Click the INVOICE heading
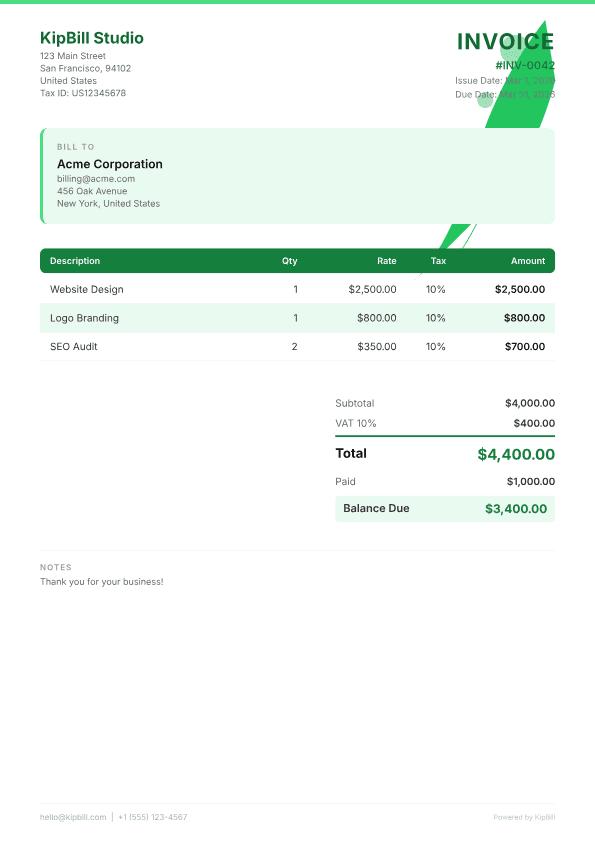Image resolution: width=595 pixels, height=841 pixels. [x=505, y=42]
